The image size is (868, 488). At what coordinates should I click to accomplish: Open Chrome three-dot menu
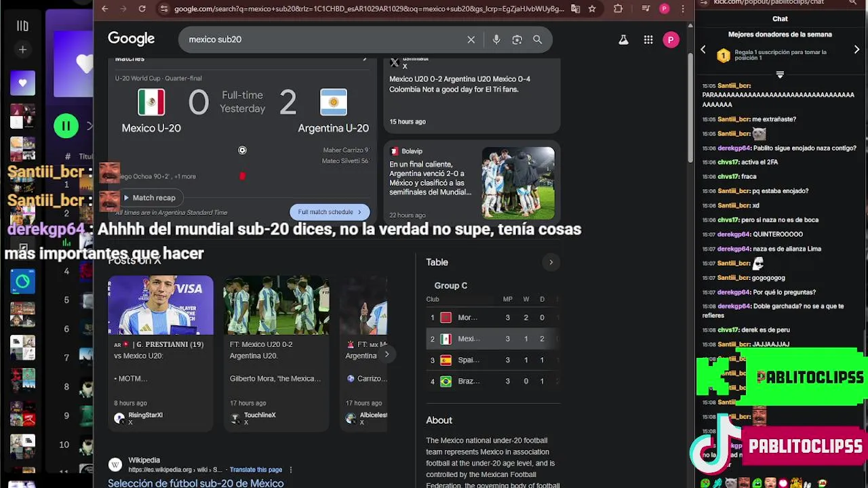point(682,9)
